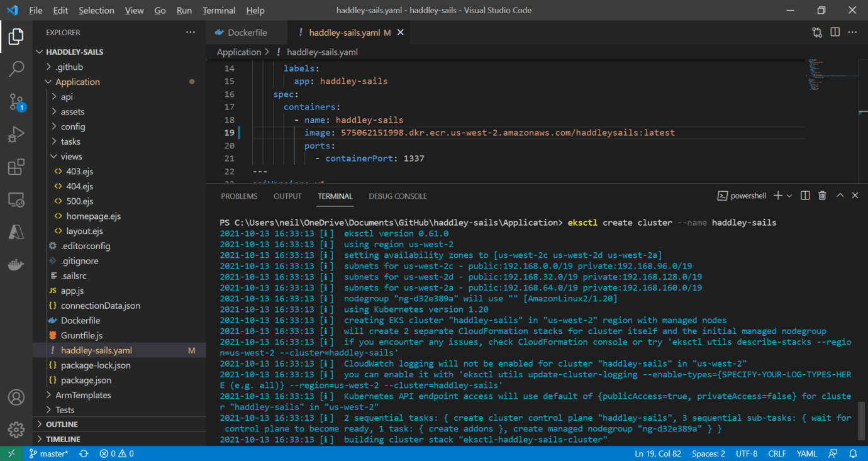
Task: Open the Docker view in activity bar
Action: coord(16,265)
